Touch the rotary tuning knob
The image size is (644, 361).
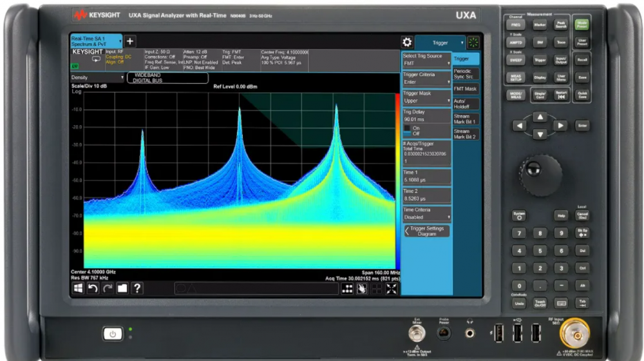click(540, 175)
